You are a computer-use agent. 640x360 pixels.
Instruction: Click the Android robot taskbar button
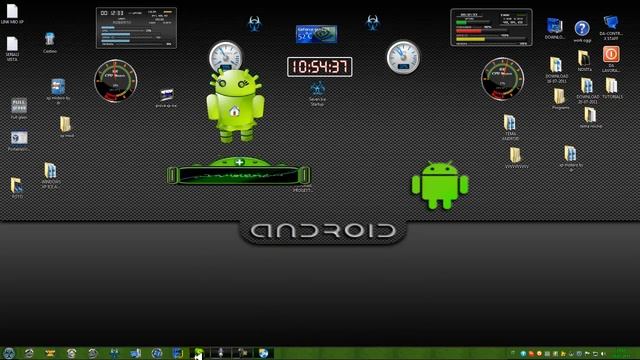click(199, 353)
